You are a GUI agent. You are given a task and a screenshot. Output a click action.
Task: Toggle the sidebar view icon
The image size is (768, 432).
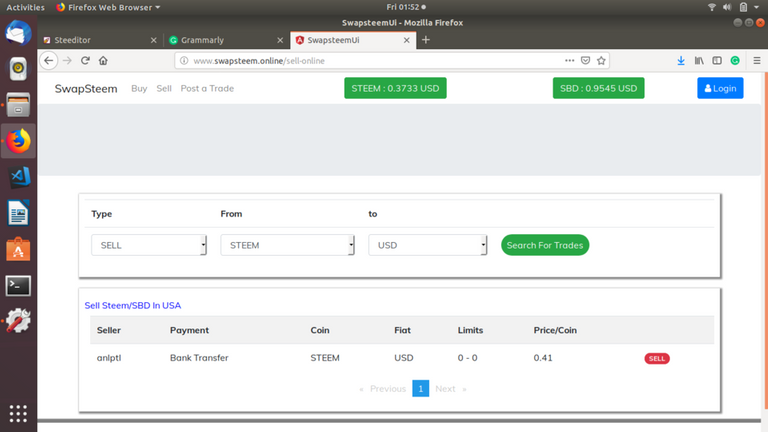[717, 61]
